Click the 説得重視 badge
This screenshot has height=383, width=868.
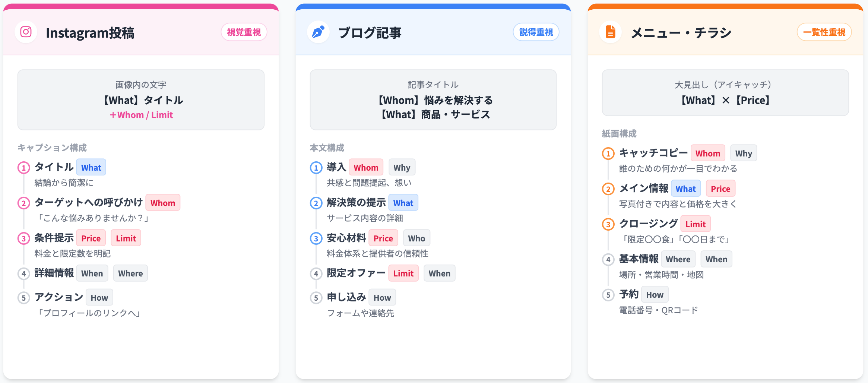(536, 32)
